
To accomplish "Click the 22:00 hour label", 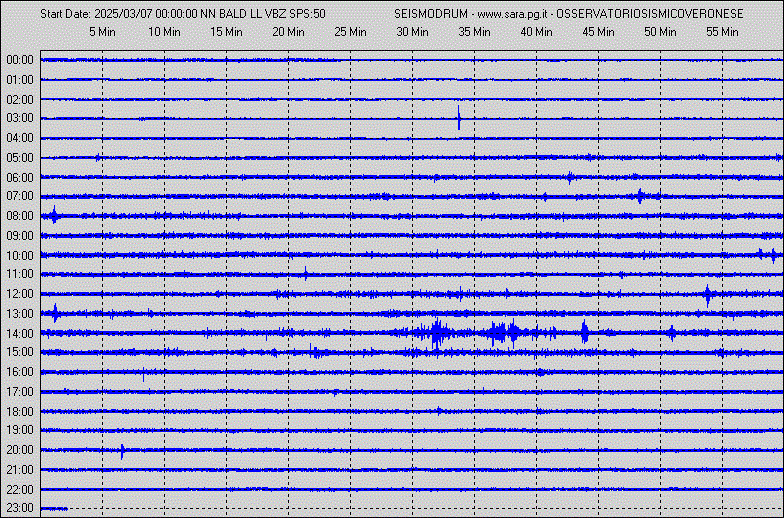I will (x=20, y=490).
